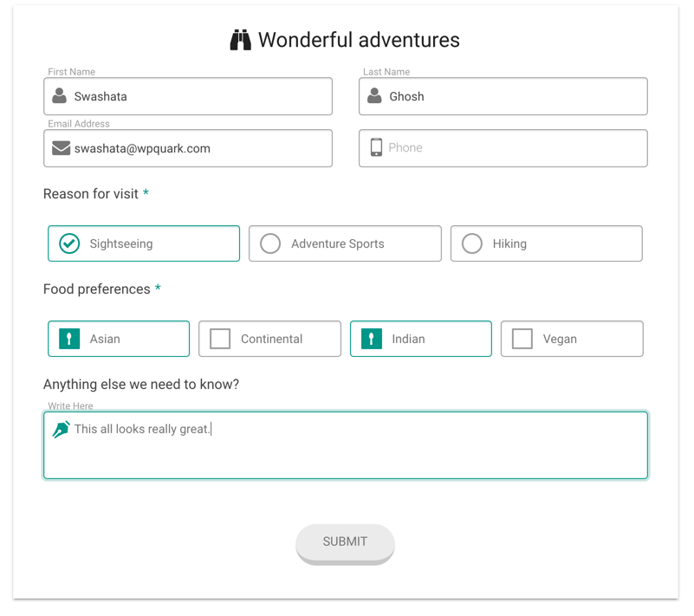This screenshot has width=694, height=616.
Task: Submit the form with the SUBMIT button
Action: tap(345, 541)
